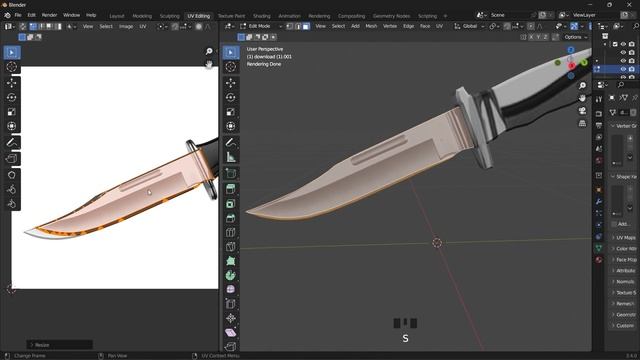The height and width of the screenshot is (360, 640).
Task: Select the Poly Build tool
Action: (x=231, y=261)
